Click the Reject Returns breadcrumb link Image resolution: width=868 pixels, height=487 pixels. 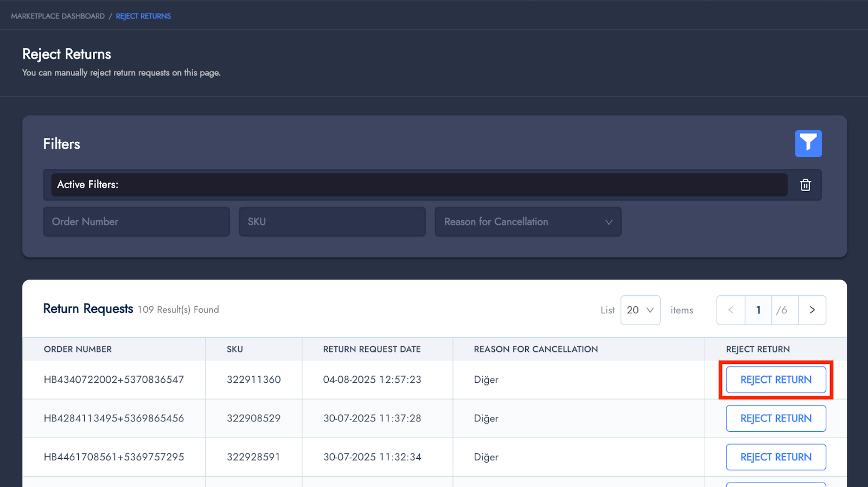[x=143, y=16]
